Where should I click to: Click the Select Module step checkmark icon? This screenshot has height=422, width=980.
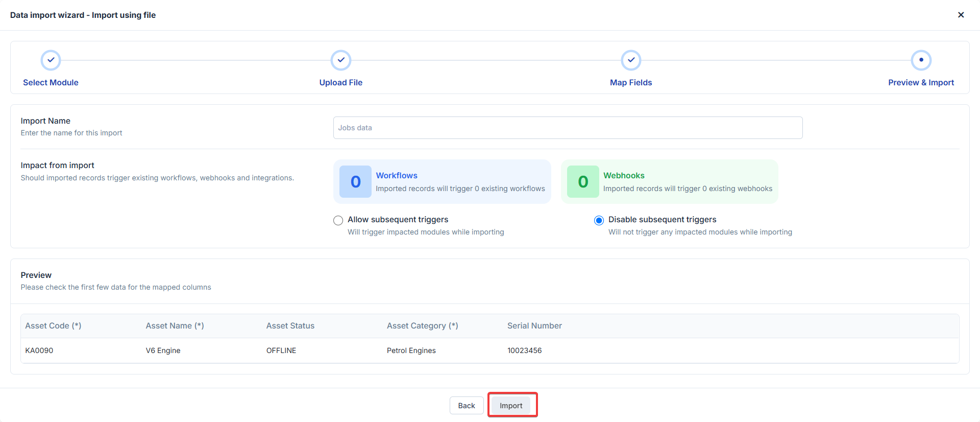pyautogui.click(x=51, y=60)
